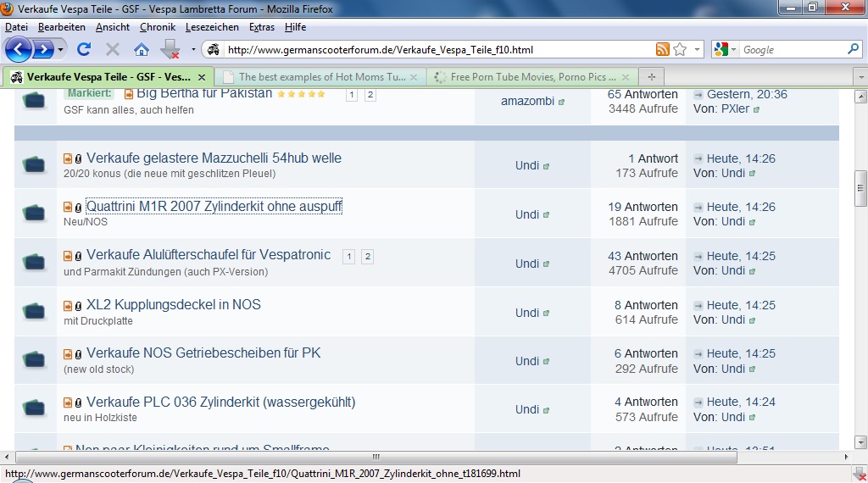Open the list all tabs dropdown
Viewport: 868px width, 483px height.
tap(860, 77)
